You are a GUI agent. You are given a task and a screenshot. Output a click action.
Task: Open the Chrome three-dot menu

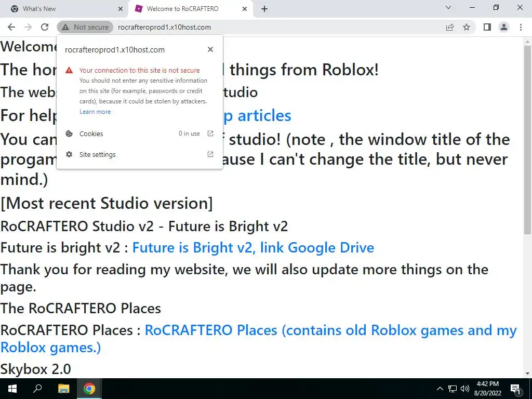point(521,27)
